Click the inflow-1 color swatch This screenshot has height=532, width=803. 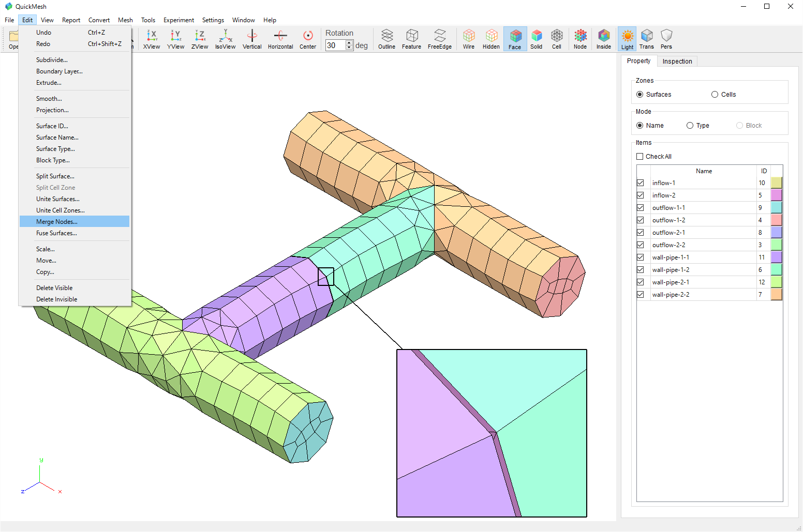pos(776,183)
